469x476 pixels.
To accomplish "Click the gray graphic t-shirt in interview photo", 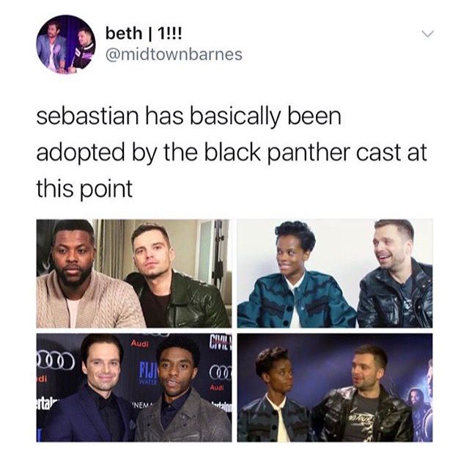I will (363, 417).
